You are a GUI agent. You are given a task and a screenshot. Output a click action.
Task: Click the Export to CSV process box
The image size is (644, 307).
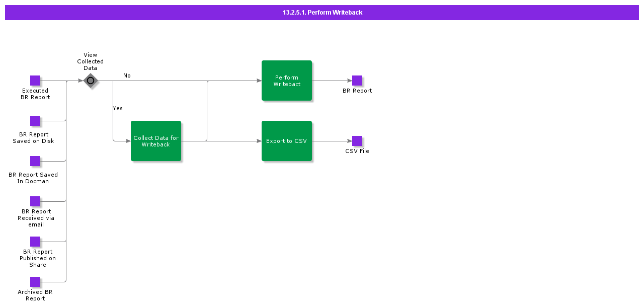[x=287, y=141]
